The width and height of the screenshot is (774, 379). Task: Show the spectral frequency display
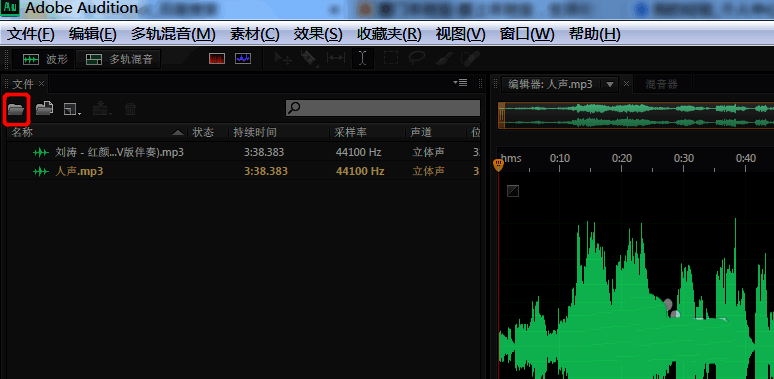pos(217,59)
